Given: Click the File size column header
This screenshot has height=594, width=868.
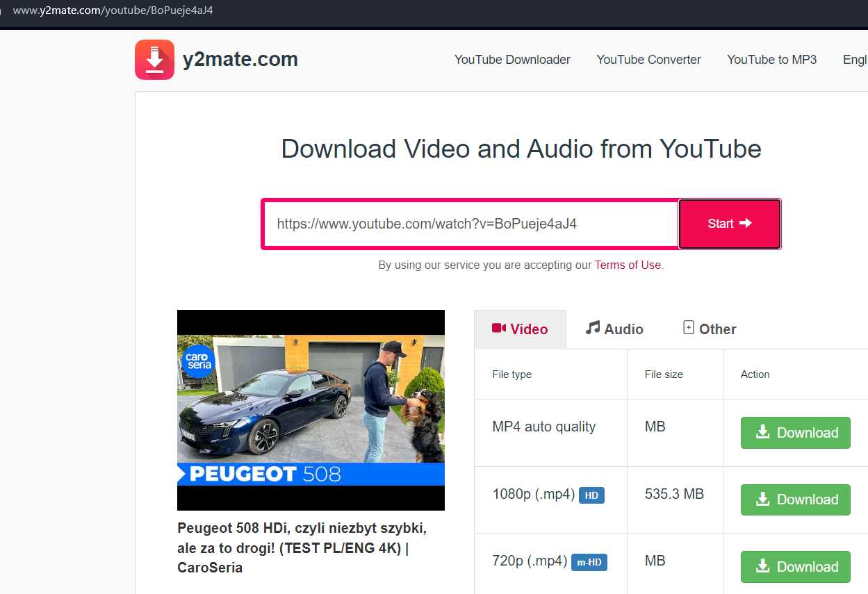Looking at the screenshot, I should (x=664, y=374).
